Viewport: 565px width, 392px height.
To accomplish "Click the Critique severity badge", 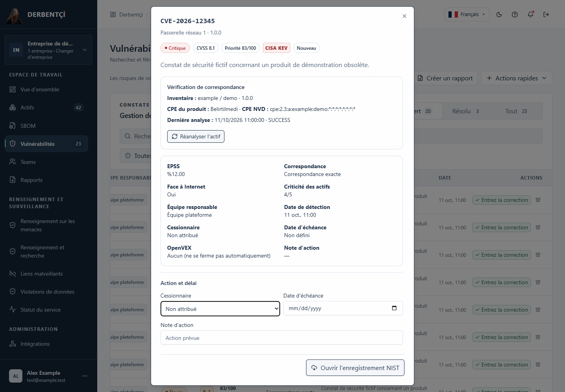I will [x=175, y=48].
